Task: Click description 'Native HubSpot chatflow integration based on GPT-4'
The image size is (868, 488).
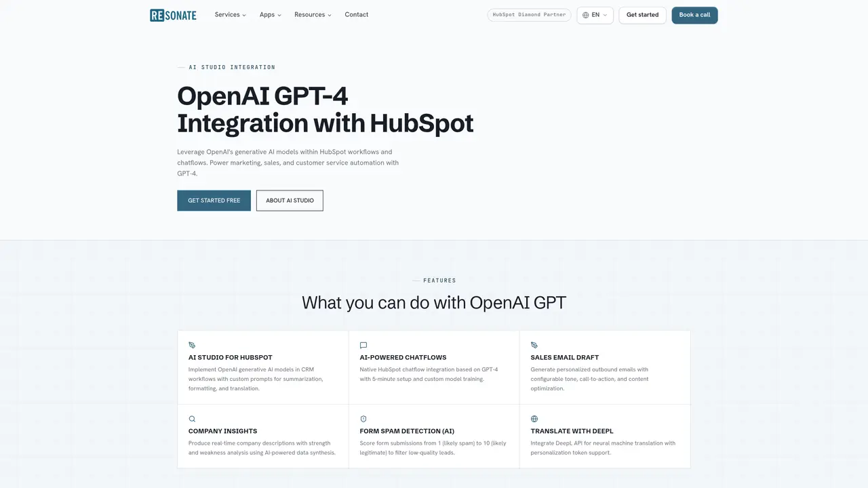Action: click(429, 374)
